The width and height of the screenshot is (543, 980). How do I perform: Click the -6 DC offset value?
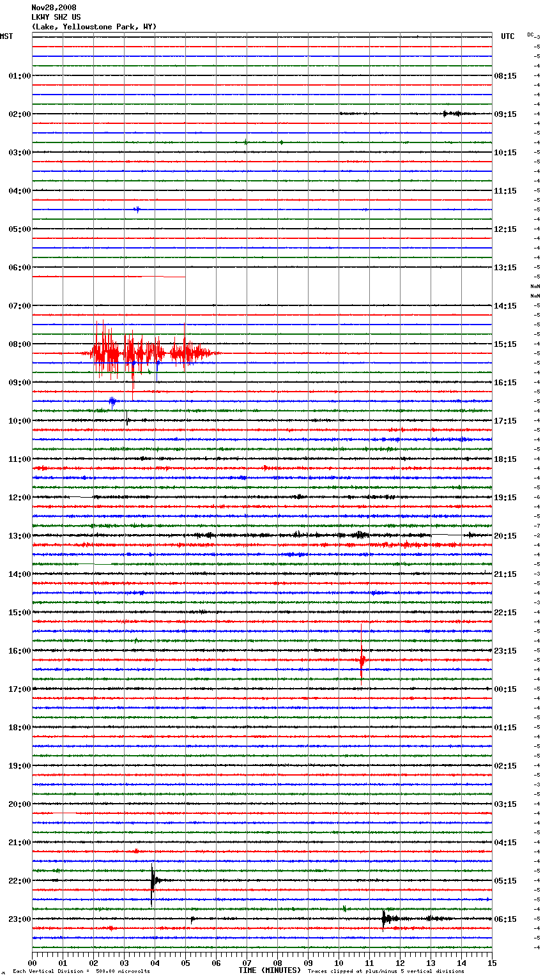[x=537, y=497]
